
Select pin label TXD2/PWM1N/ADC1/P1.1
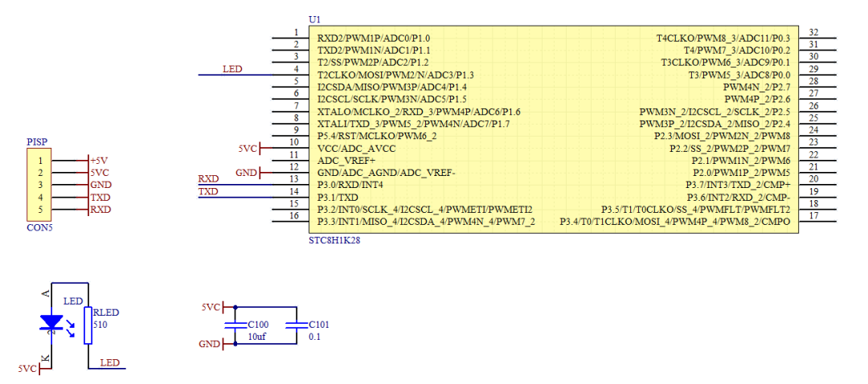(x=374, y=51)
